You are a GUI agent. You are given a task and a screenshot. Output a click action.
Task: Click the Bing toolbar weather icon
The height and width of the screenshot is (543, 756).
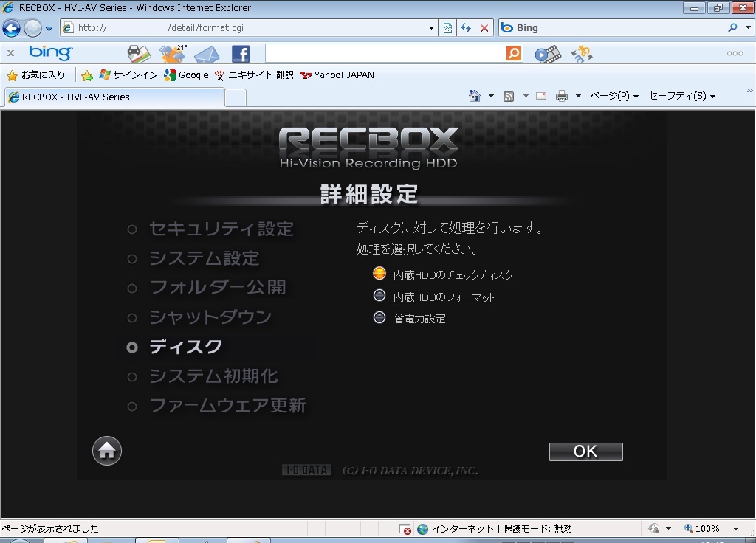[173, 53]
